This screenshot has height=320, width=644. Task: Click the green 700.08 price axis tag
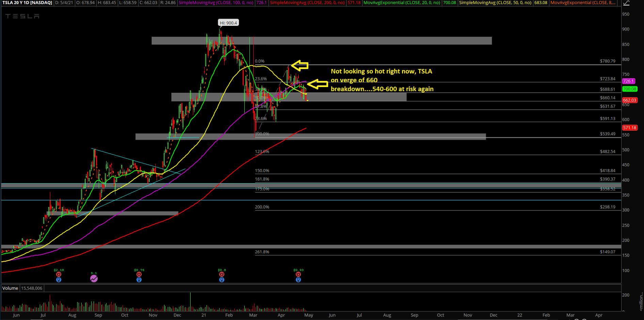pos(629,89)
